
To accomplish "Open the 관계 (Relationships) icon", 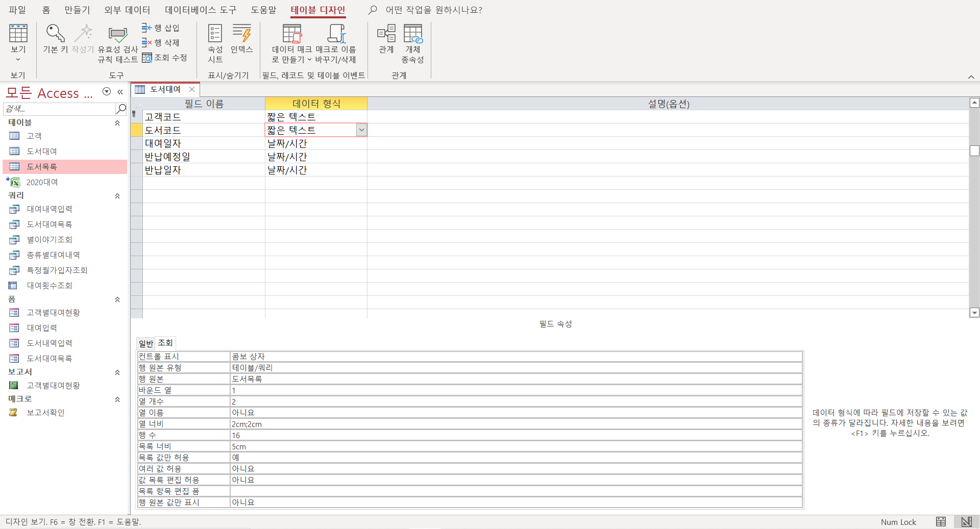I will pos(386,34).
